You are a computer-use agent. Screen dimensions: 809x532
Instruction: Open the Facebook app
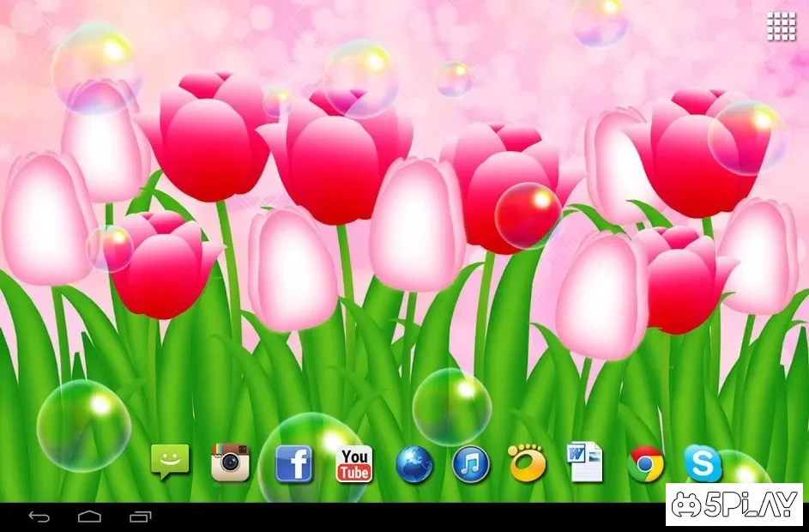pyautogui.click(x=293, y=463)
